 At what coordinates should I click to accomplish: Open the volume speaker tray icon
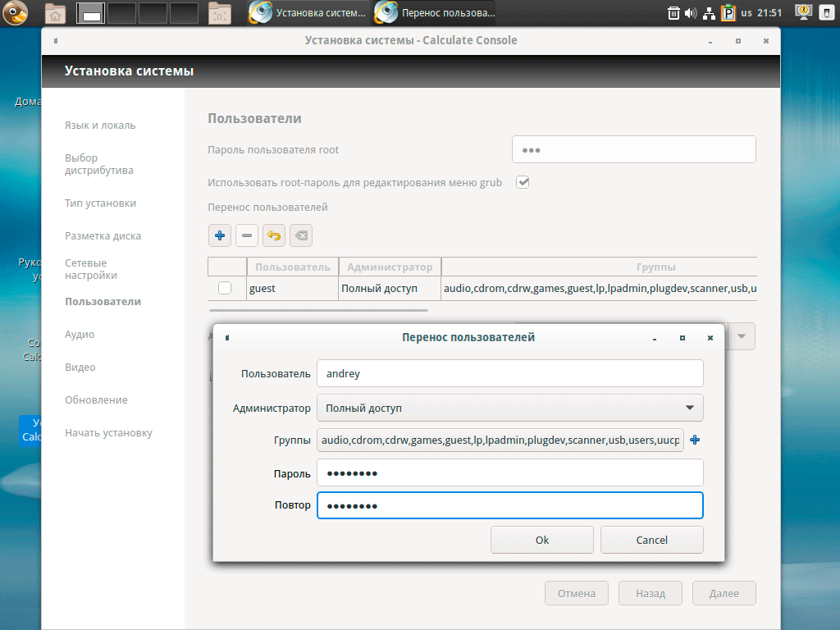[690, 13]
